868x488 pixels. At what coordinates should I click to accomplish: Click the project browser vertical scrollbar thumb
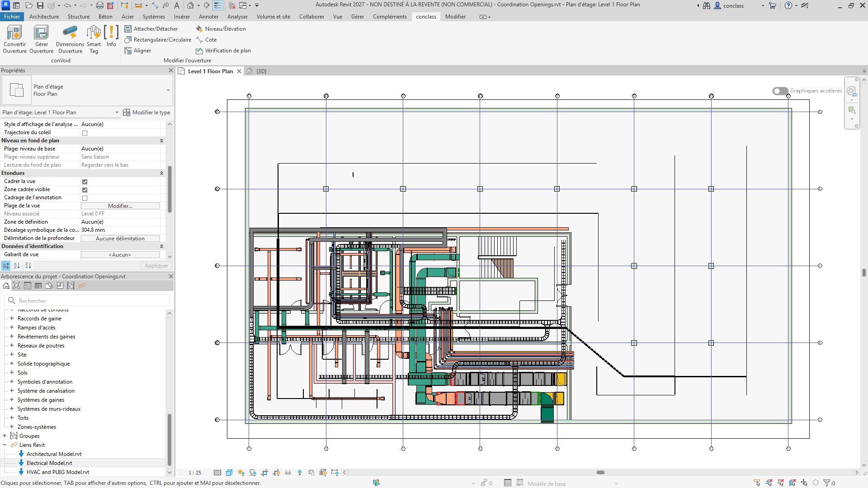coord(170,439)
